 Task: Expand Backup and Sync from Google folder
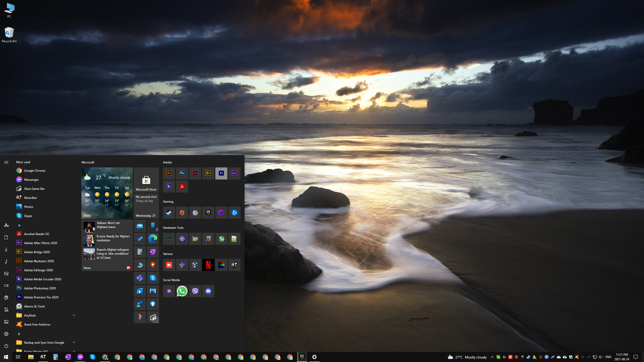46,343
